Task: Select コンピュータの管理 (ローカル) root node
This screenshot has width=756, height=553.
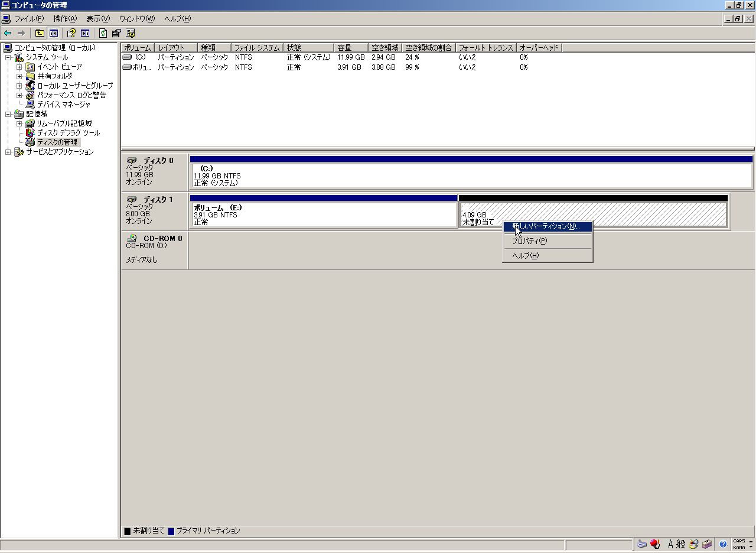Action: click(x=55, y=48)
